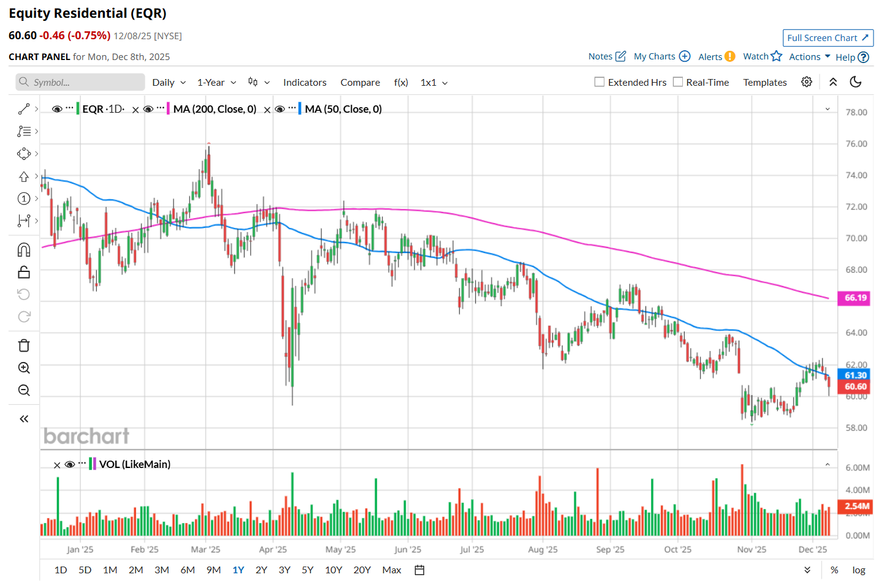Zoom out using the magnifier minus icon
Screen dimensions: 895x588
[24, 390]
